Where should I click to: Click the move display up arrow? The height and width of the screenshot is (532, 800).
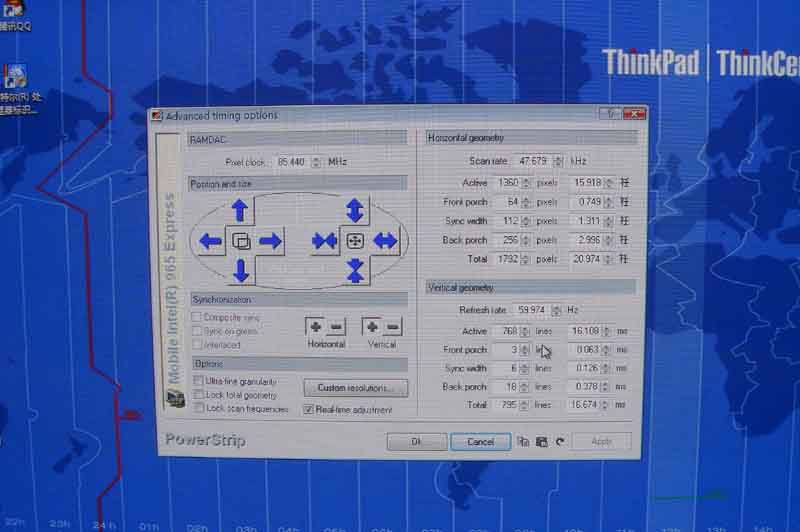click(240, 210)
